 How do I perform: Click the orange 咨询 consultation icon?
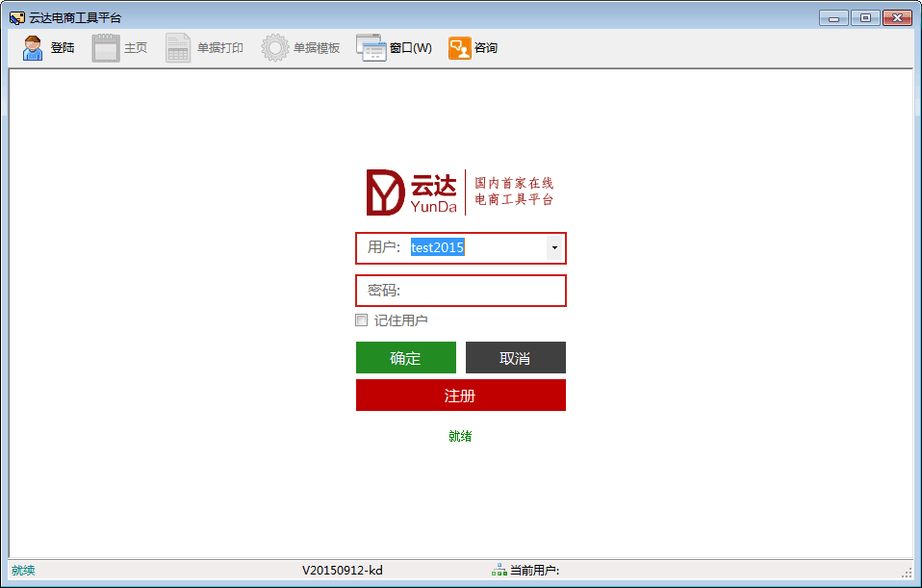[x=459, y=48]
